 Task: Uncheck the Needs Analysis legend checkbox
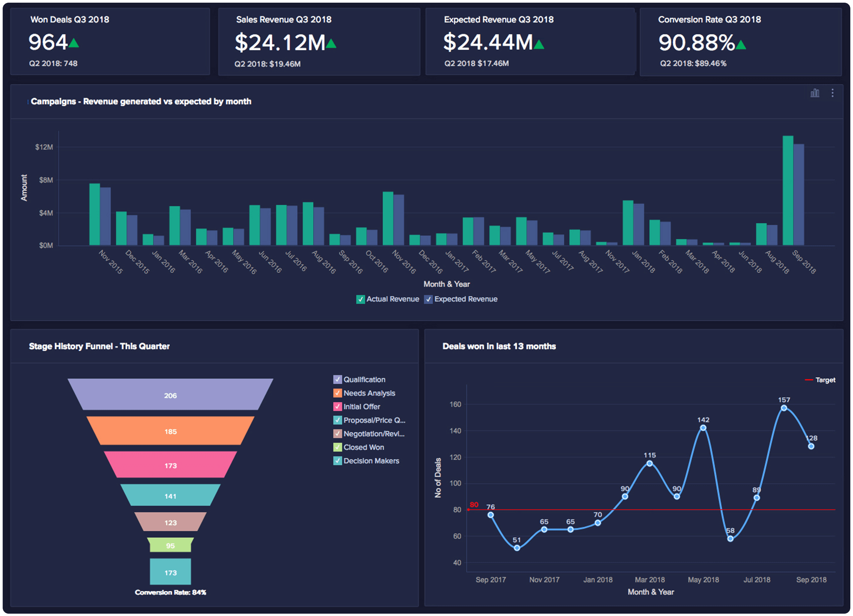coord(337,393)
